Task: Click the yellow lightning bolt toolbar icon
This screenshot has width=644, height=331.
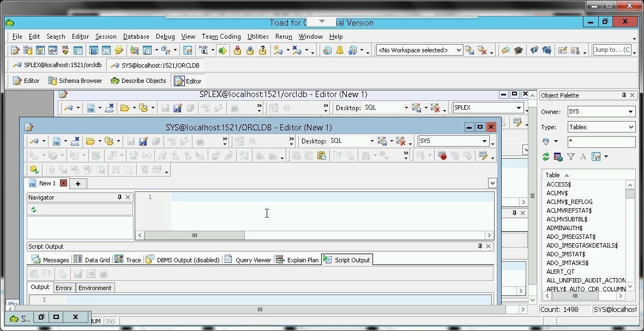Action: coord(119,51)
